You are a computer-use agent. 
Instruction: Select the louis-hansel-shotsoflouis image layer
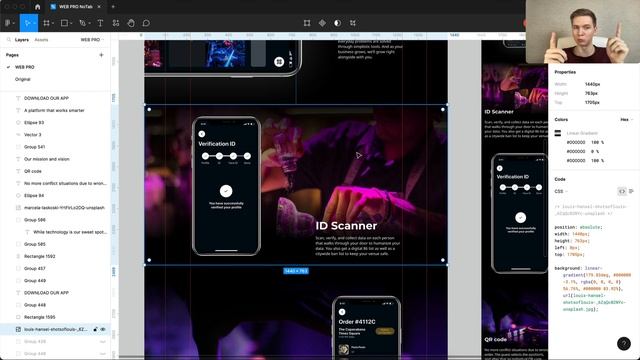tap(55, 329)
